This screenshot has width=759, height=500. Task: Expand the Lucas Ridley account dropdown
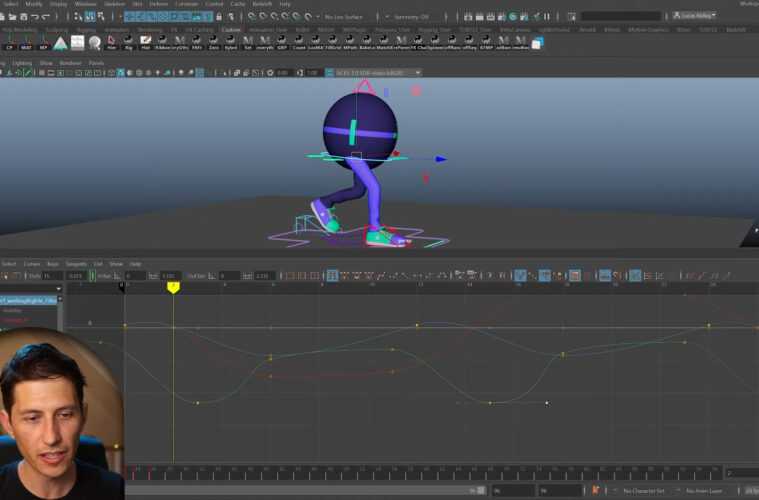[692, 17]
